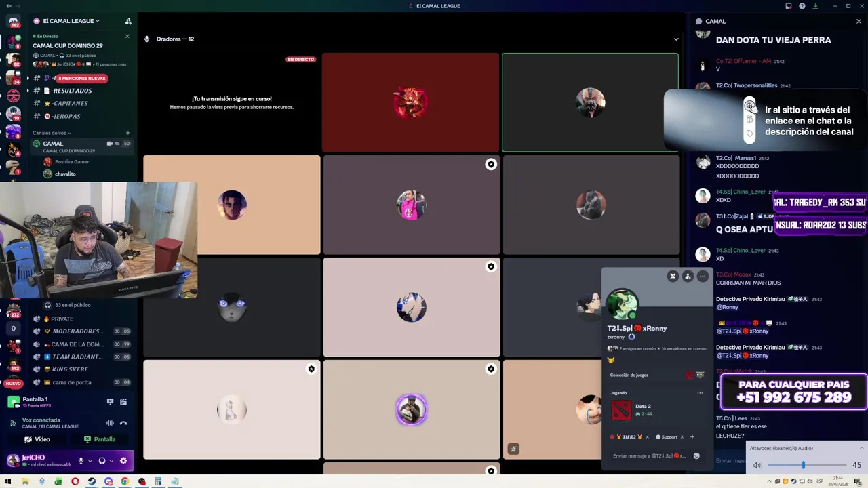Join the PRIVATE voice channel
868x488 pixels.
[x=80, y=319]
